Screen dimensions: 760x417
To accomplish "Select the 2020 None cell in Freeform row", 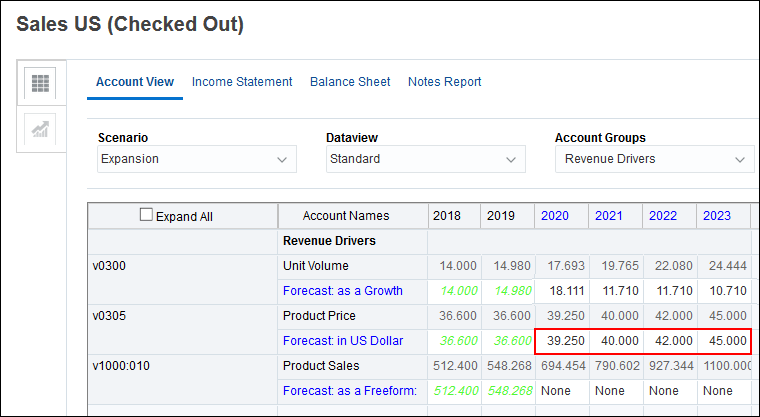I will coord(562,391).
